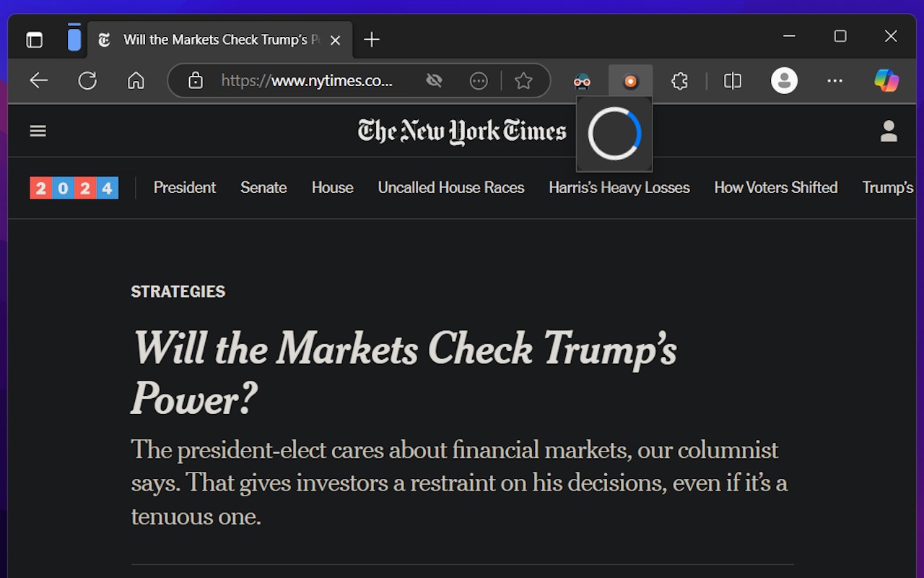This screenshot has width=924, height=578.
Task: View site information via lock icon
Action: (x=196, y=81)
